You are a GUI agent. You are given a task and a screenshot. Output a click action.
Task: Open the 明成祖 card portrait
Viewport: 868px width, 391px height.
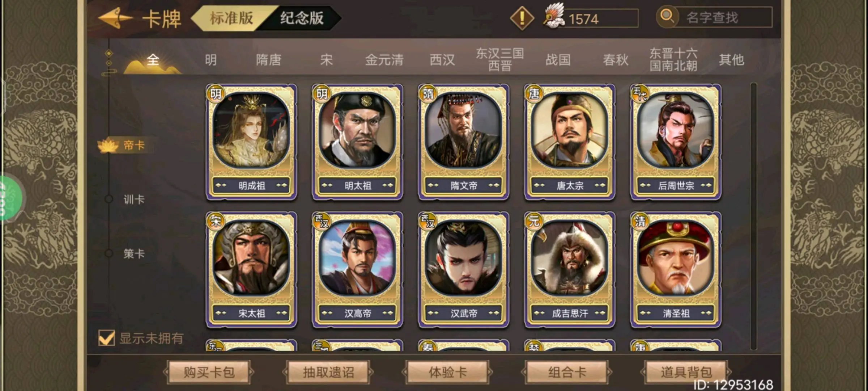point(251,130)
